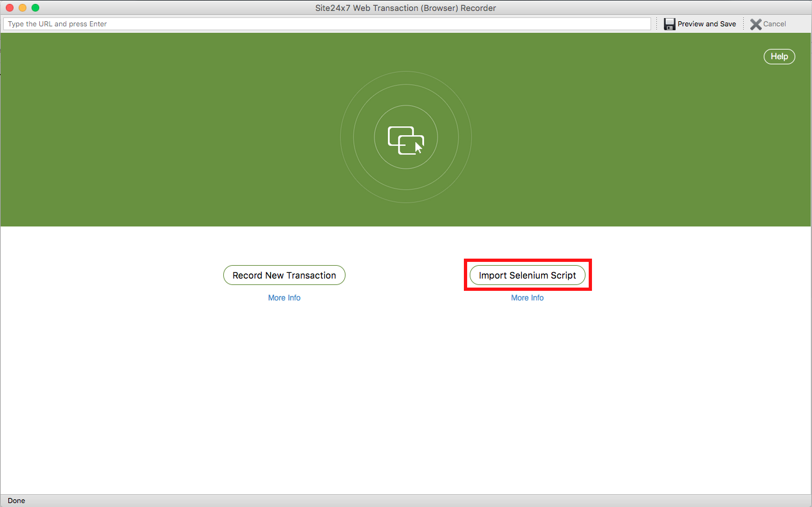Click the outer concentric ring around recorder icon

406,73
